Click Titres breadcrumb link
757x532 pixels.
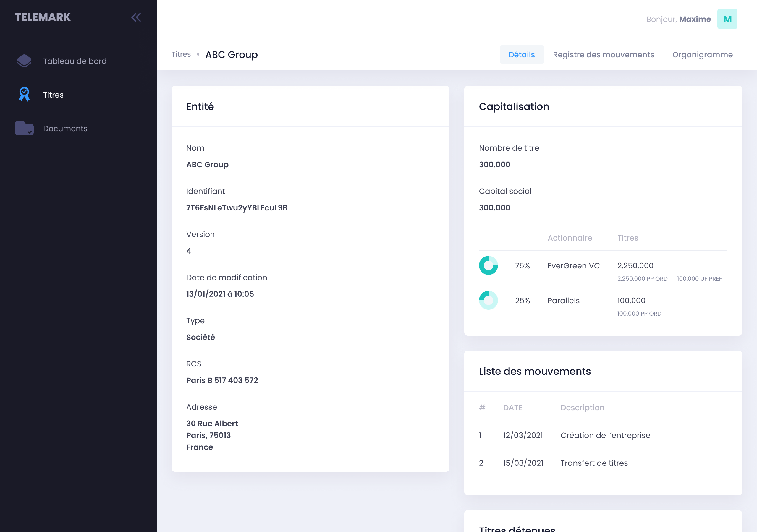[x=181, y=54]
